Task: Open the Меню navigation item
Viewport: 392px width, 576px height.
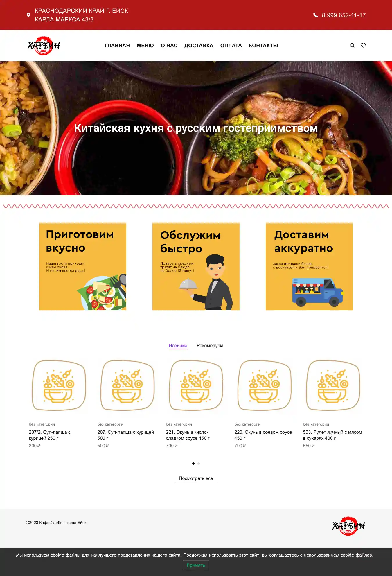Action: (x=145, y=46)
